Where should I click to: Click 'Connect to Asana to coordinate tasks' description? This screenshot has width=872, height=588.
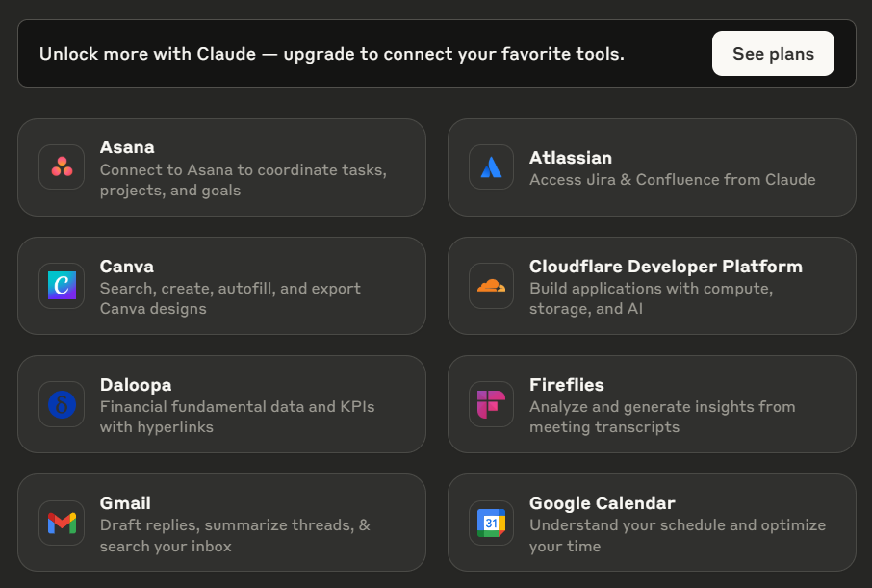(244, 180)
